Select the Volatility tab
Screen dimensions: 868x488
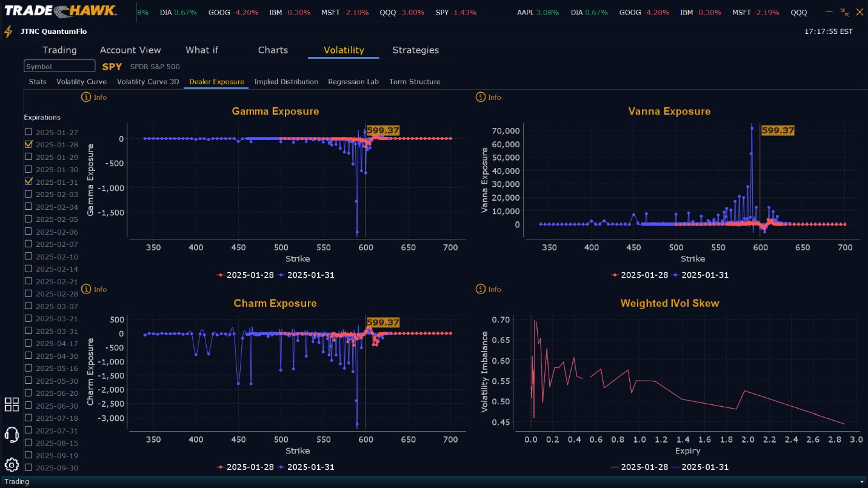tap(344, 50)
